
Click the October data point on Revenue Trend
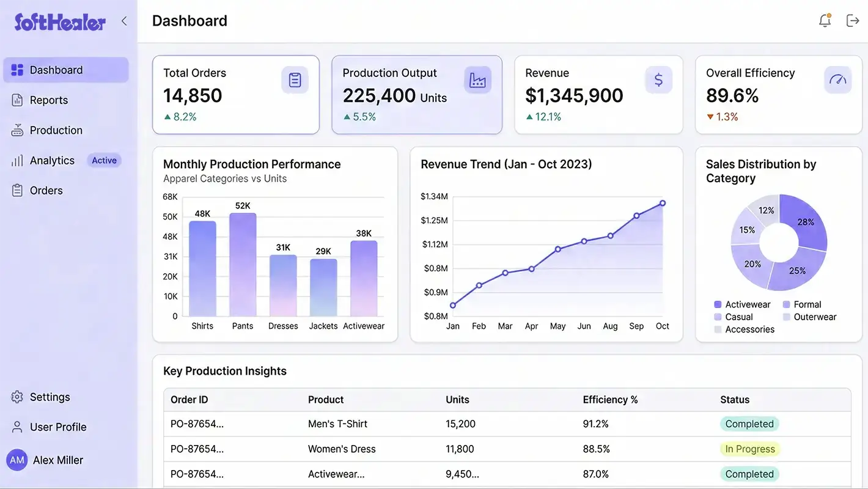click(x=662, y=202)
